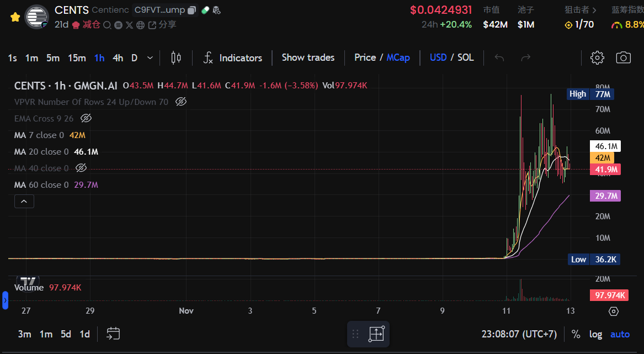Hide the VPVR indicator with its eye toggle
Image resolution: width=644 pixels, height=354 pixels.
[x=180, y=102]
